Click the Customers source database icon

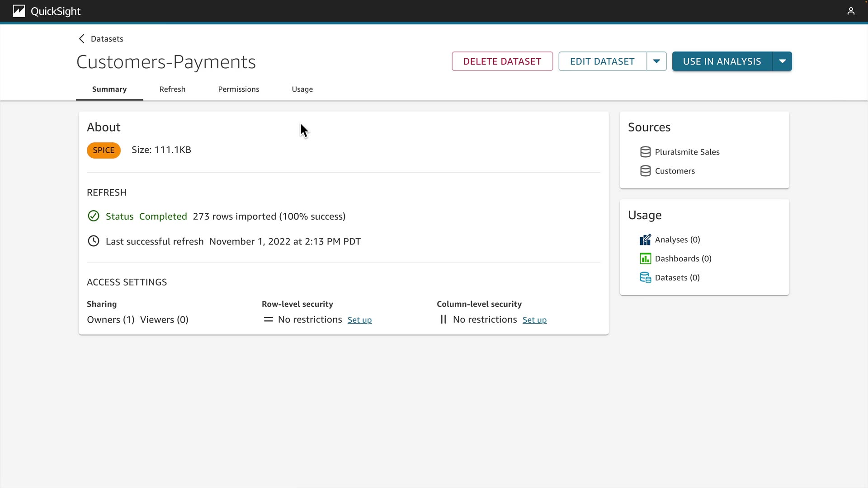point(645,171)
